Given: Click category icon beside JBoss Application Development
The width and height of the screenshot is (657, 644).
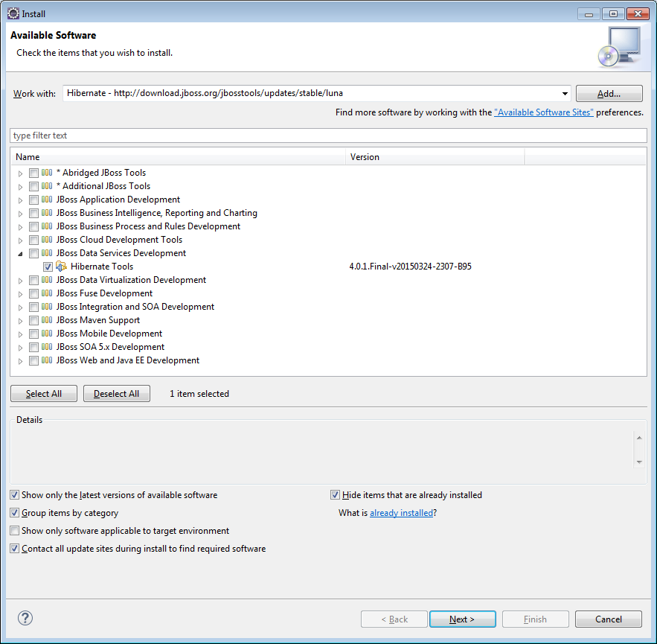Looking at the screenshot, I should [x=47, y=199].
